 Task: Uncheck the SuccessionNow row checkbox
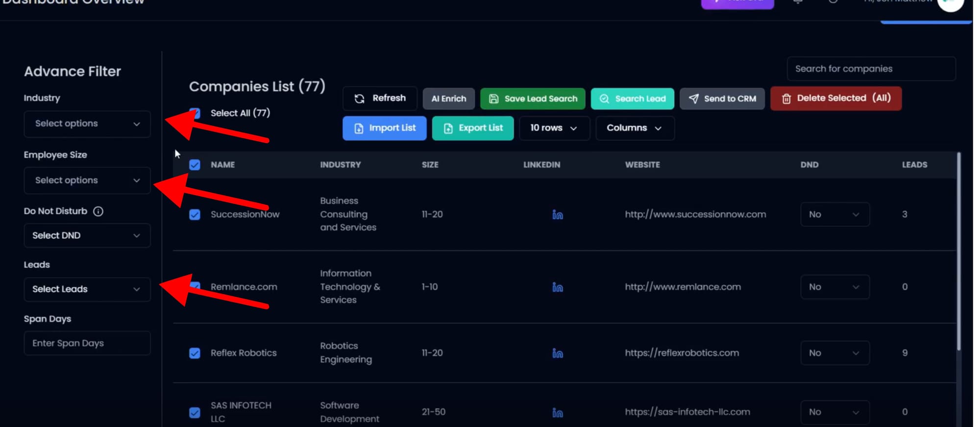(195, 215)
